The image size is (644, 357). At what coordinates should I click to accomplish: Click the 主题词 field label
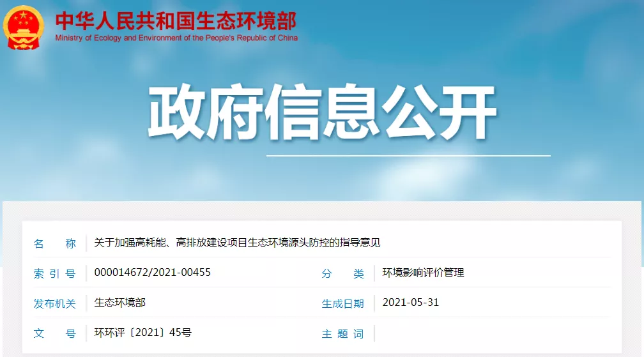coord(342,333)
